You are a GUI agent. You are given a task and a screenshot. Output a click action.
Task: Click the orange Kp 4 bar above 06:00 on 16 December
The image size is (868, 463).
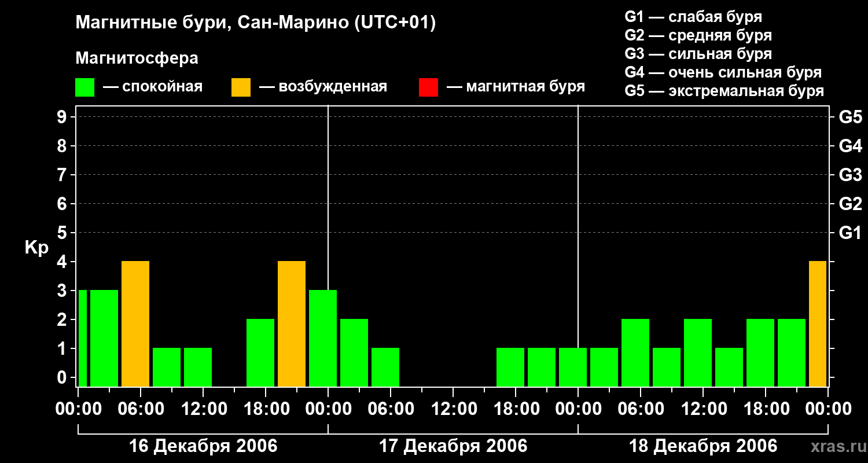click(135, 324)
